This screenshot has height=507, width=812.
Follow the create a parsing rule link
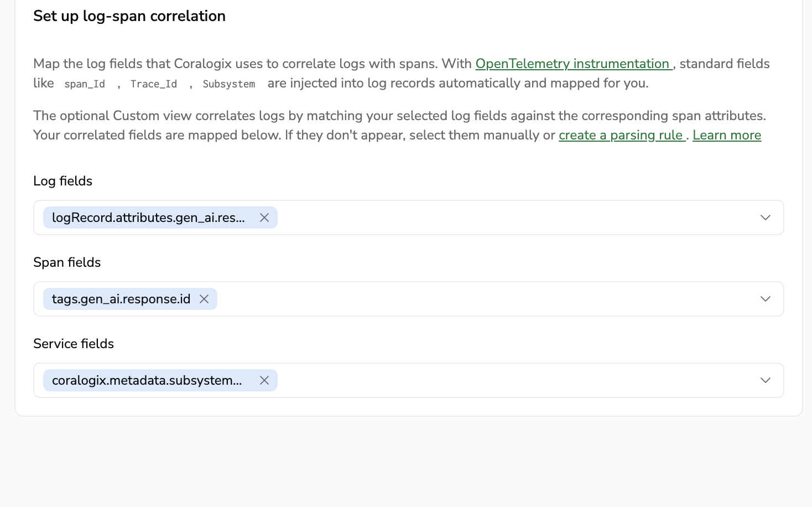(622, 135)
